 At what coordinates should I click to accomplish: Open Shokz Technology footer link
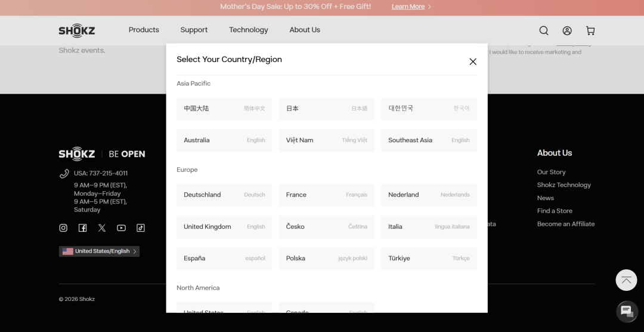pos(564,185)
